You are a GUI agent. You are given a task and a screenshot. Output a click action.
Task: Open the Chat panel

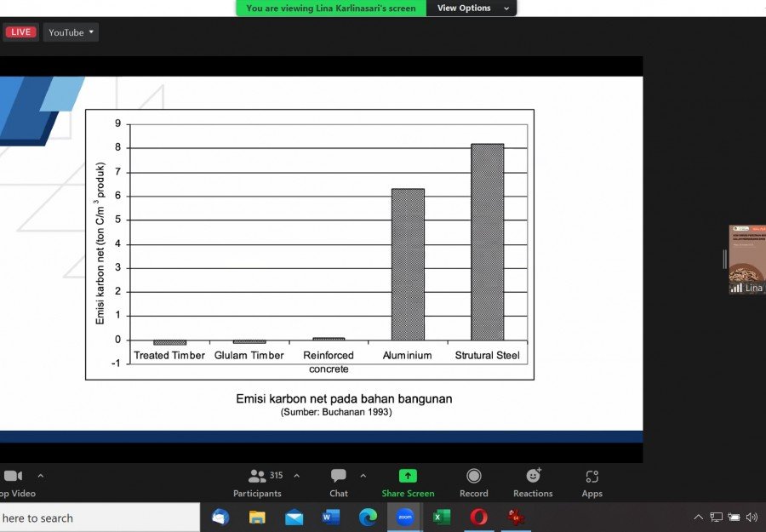point(339,483)
